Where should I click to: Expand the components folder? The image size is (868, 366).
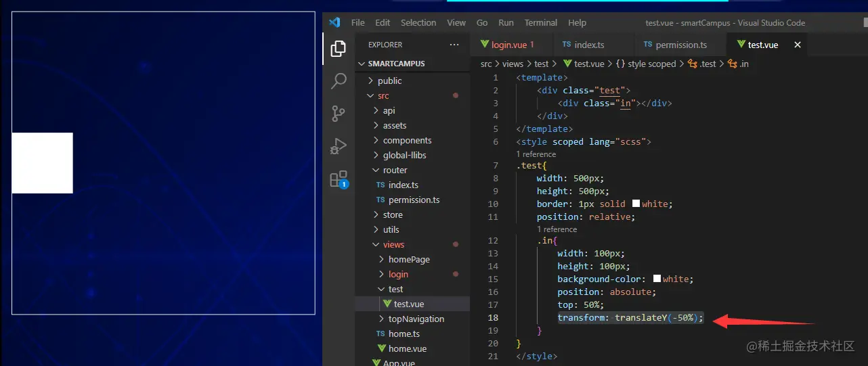(412, 140)
